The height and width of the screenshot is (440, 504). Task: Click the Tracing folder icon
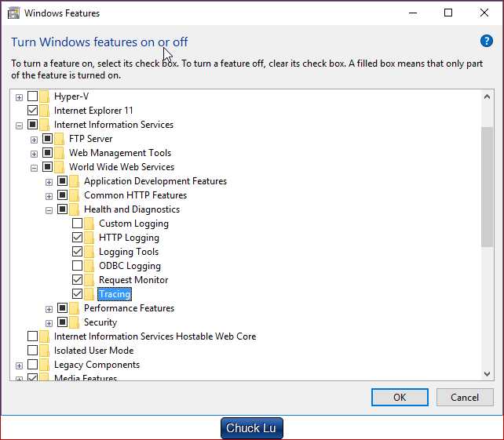pos(89,294)
